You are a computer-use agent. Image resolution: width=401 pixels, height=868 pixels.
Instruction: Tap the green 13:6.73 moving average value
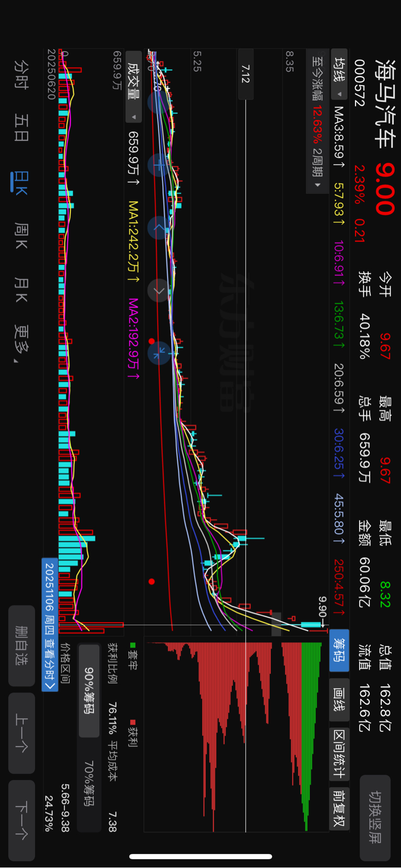pyautogui.click(x=339, y=324)
